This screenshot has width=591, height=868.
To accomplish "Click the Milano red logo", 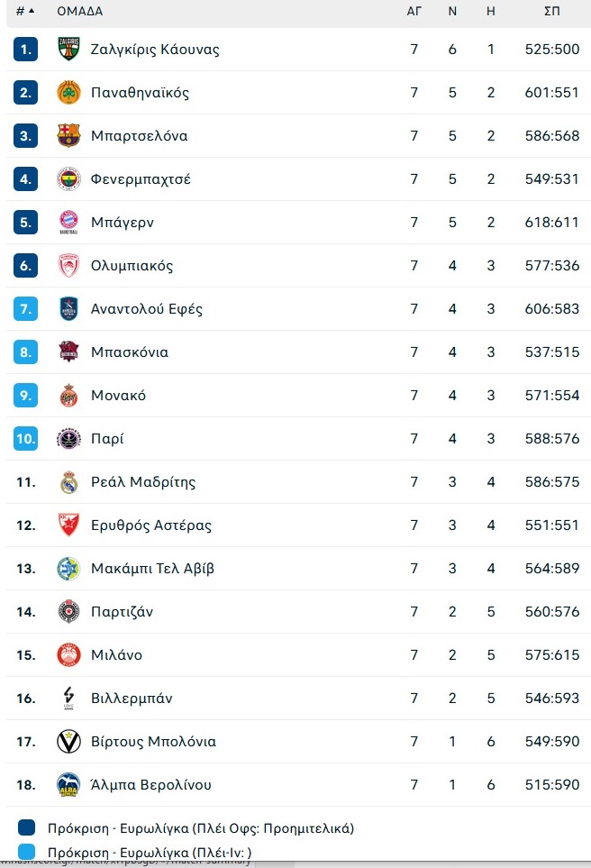I will 68,655.
